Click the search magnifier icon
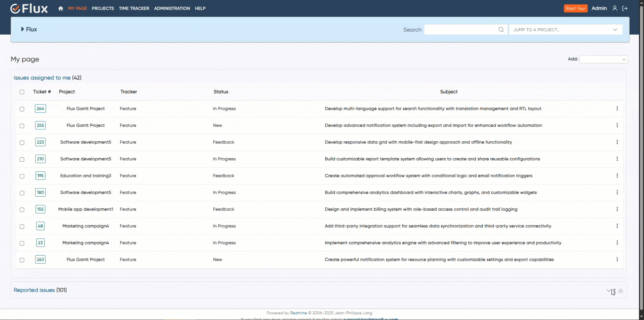644x320 pixels. tap(501, 30)
